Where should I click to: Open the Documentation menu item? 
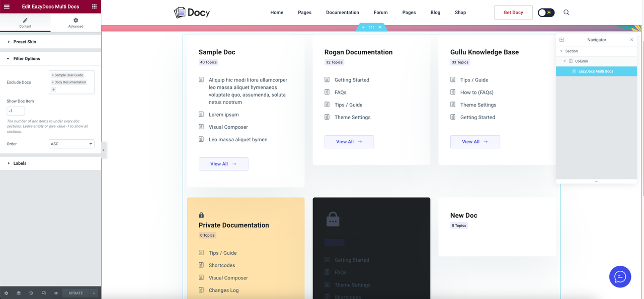pyautogui.click(x=343, y=13)
